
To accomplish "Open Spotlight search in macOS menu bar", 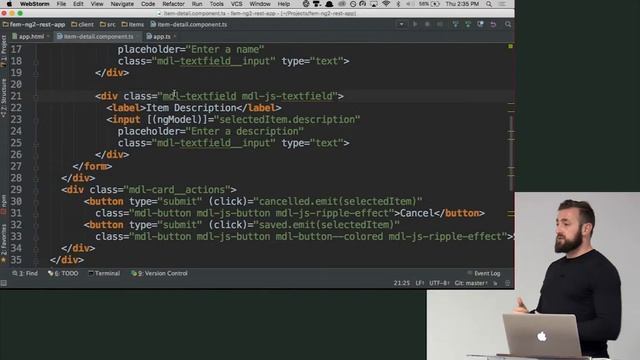I will (489, 4).
